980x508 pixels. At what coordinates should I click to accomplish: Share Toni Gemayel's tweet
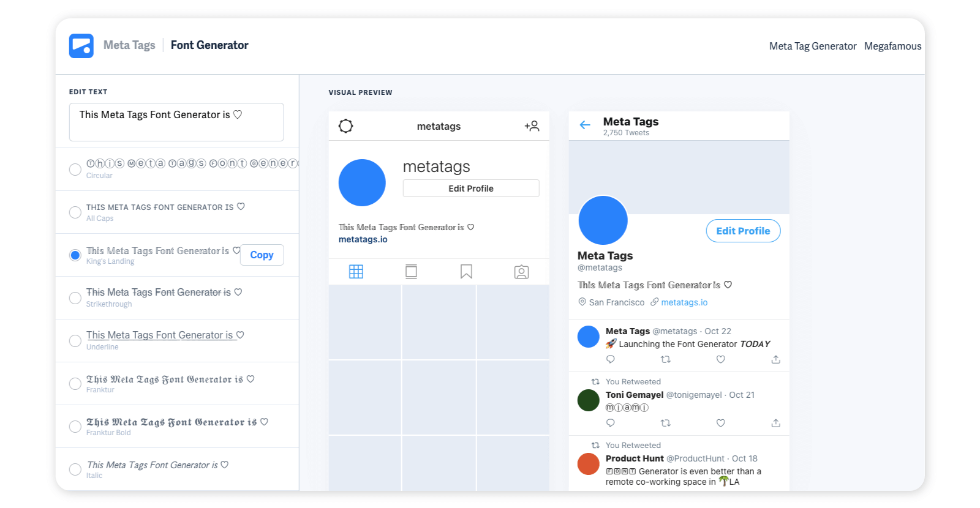(x=775, y=423)
